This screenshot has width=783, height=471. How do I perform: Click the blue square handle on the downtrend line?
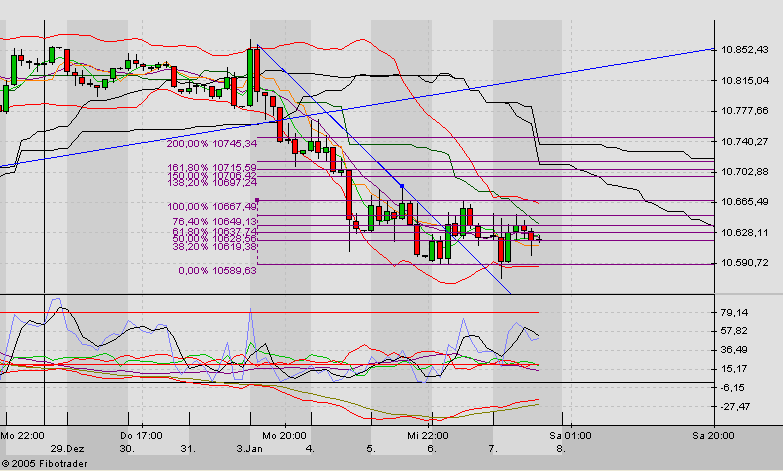coord(402,186)
